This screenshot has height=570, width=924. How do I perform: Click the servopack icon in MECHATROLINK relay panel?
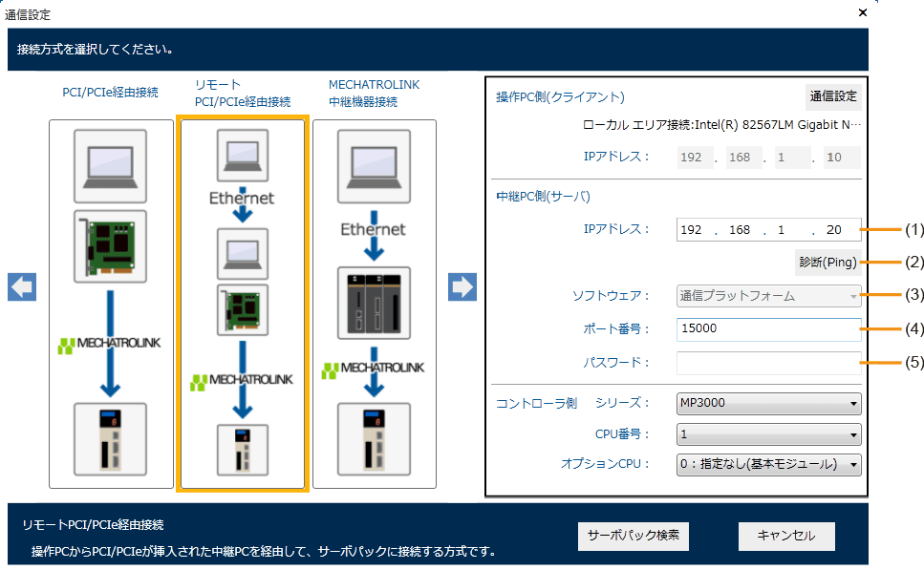375,438
